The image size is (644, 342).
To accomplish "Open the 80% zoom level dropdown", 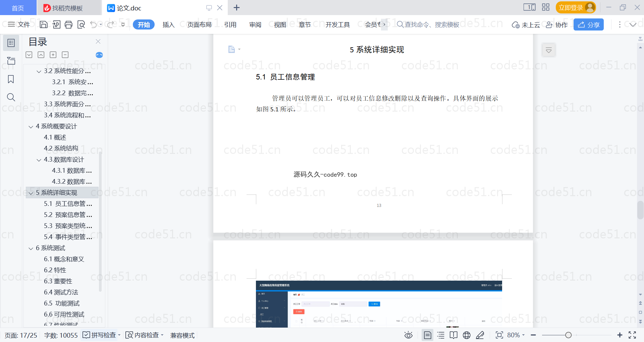I will [x=516, y=335].
